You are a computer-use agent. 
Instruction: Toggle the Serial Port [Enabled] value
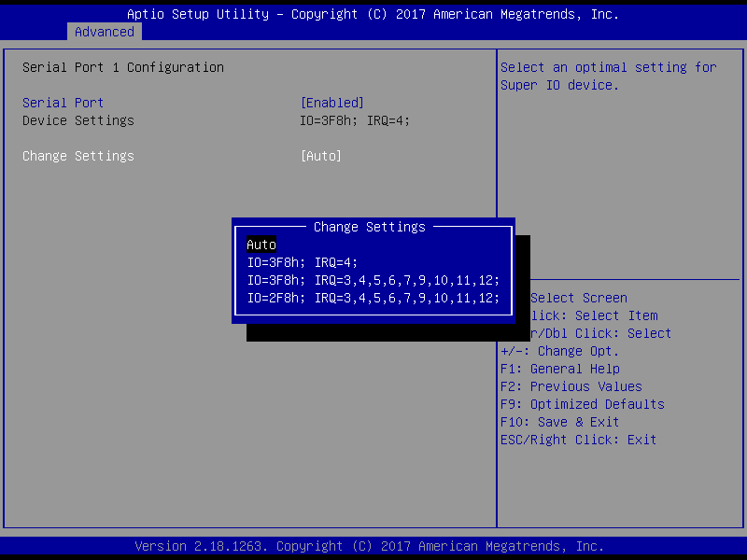[331, 103]
